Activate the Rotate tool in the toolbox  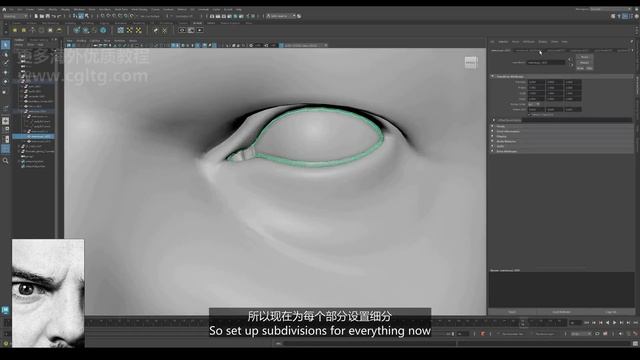pos(5,82)
